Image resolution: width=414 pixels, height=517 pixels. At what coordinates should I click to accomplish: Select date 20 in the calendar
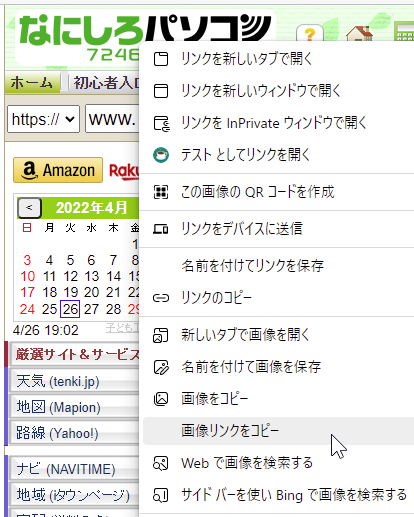92,292
